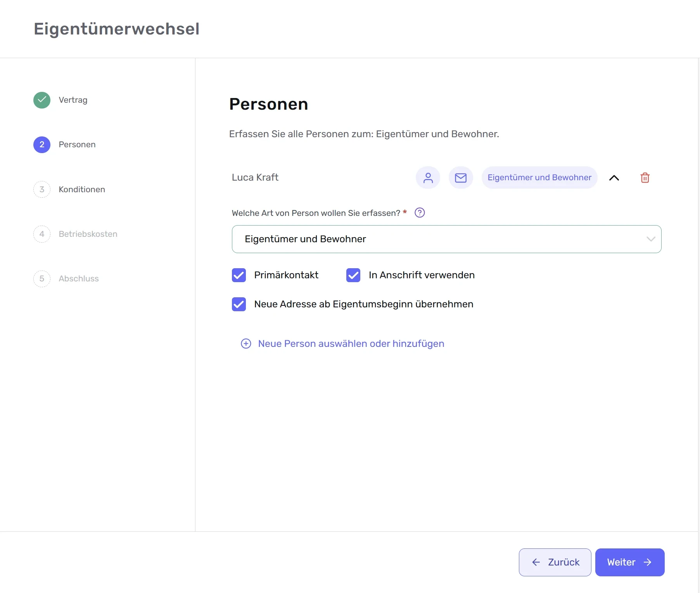700x593 pixels.
Task: Click Neue Person auswählen oder hinzufügen link
Action: pyautogui.click(x=351, y=344)
